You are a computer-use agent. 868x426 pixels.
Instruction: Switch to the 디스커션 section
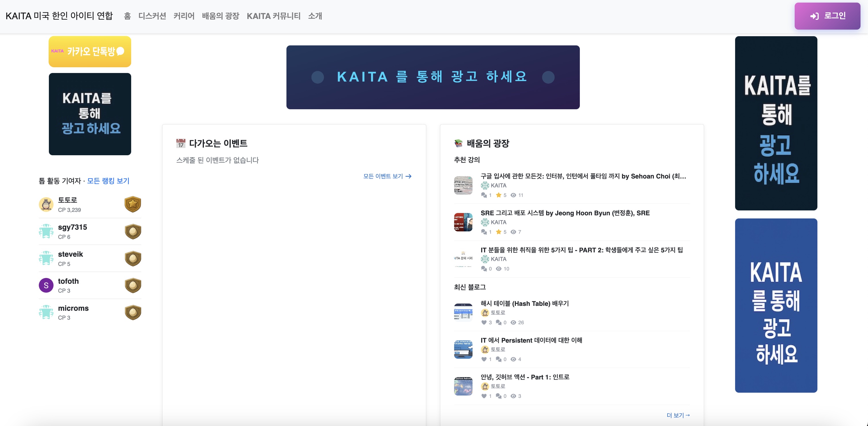pos(152,16)
